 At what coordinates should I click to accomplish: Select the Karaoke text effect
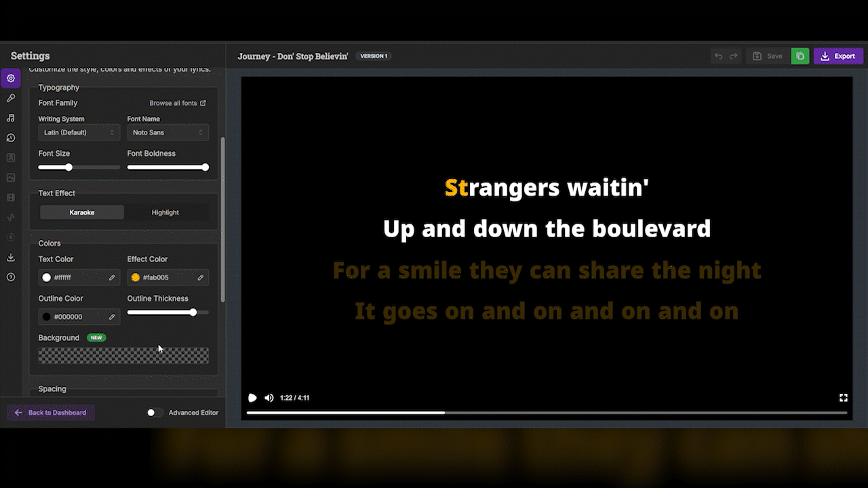(x=82, y=213)
